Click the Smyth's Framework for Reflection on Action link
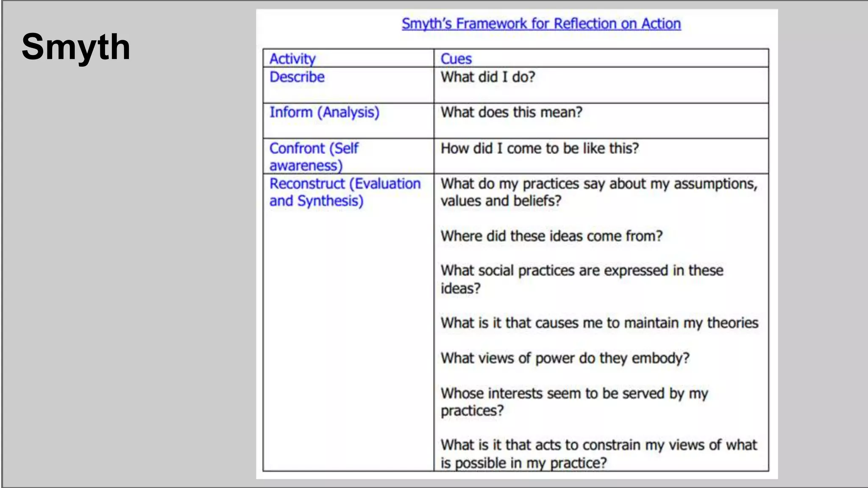 541,24
